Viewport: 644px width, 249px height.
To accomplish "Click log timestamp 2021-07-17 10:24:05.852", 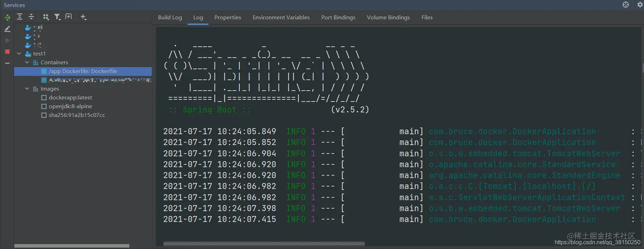I will (x=220, y=143).
